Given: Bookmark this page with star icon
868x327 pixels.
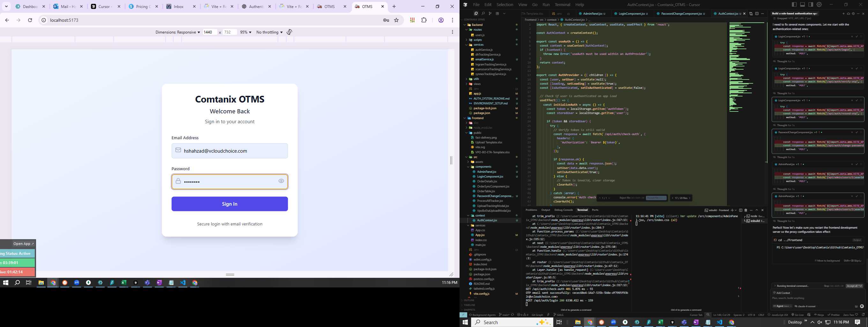Looking at the screenshot, I should pos(397,20).
